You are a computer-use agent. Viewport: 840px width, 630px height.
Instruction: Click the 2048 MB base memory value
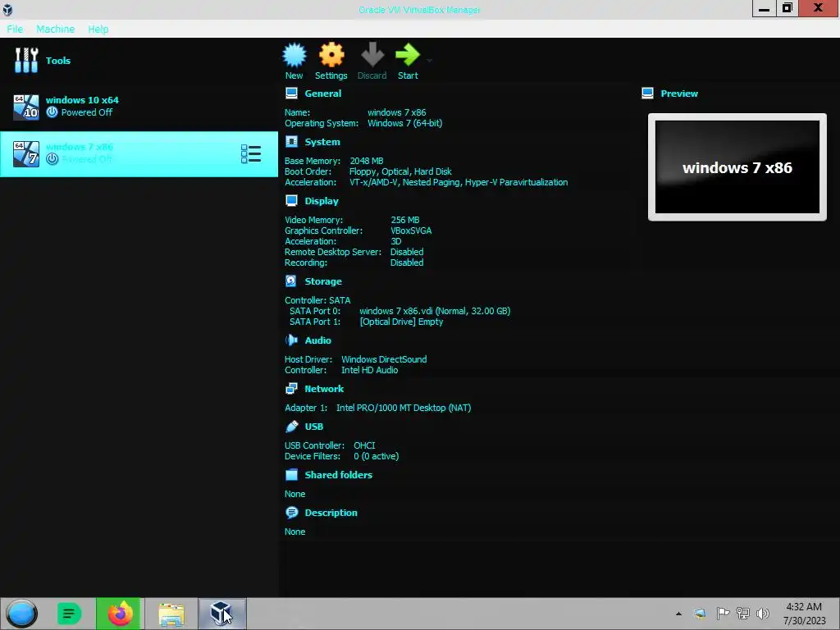[x=367, y=161]
